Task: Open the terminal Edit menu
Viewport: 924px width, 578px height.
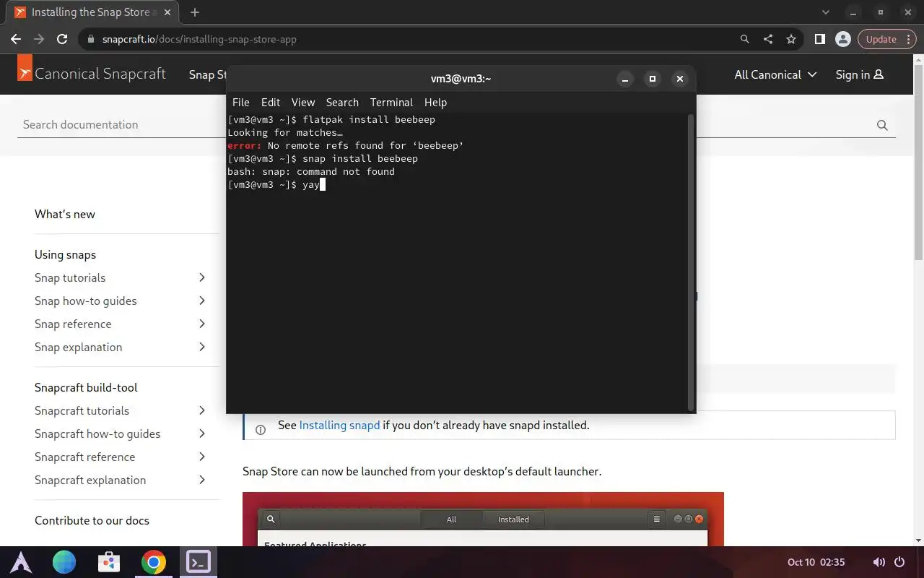Action: 271,103
